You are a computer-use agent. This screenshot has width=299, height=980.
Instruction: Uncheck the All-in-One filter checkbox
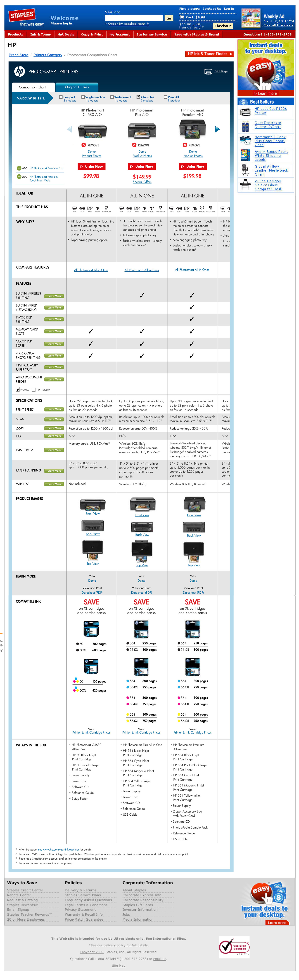[138, 97]
